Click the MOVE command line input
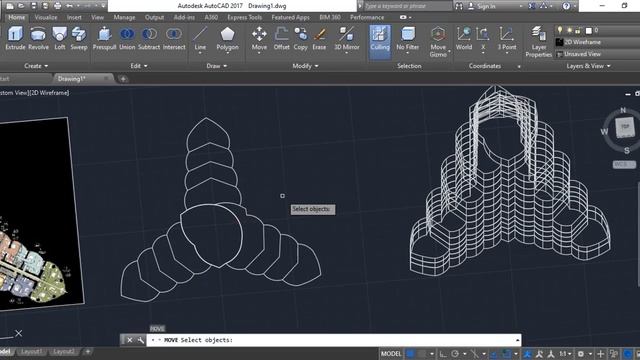The height and width of the screenshot is (360, 640). 333,340
